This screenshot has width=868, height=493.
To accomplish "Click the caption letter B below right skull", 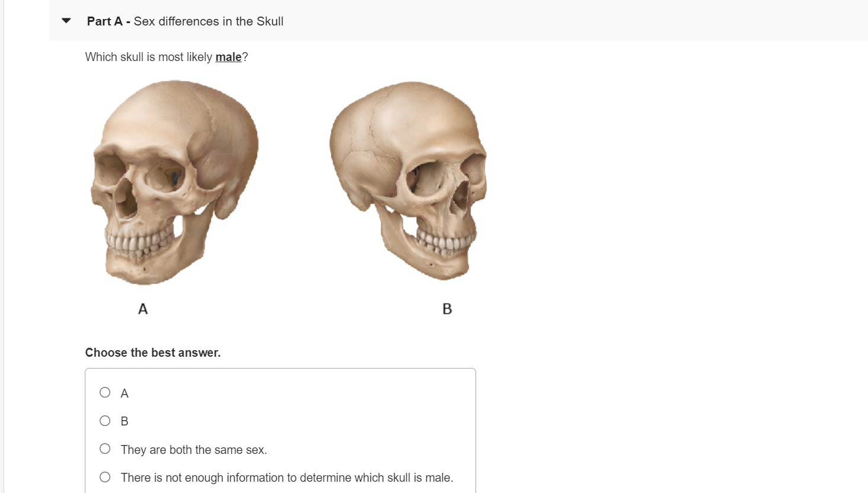I will point(447,309).
